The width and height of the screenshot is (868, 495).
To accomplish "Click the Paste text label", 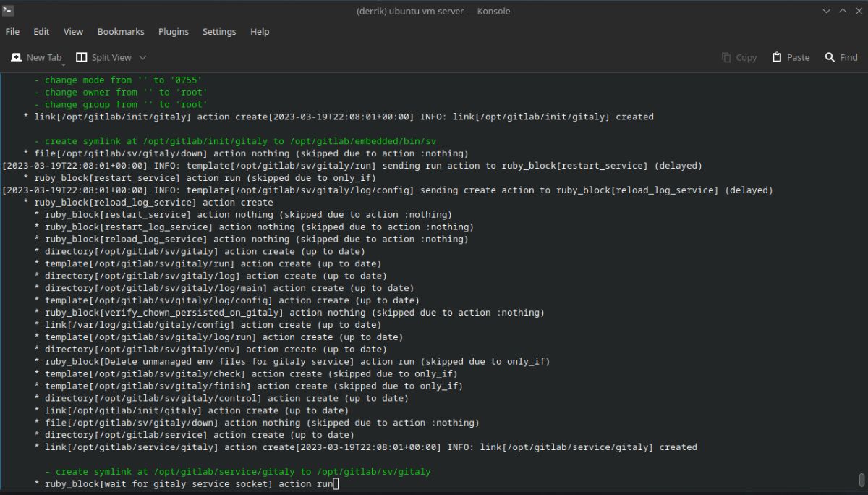I will [x=799, y=57].
